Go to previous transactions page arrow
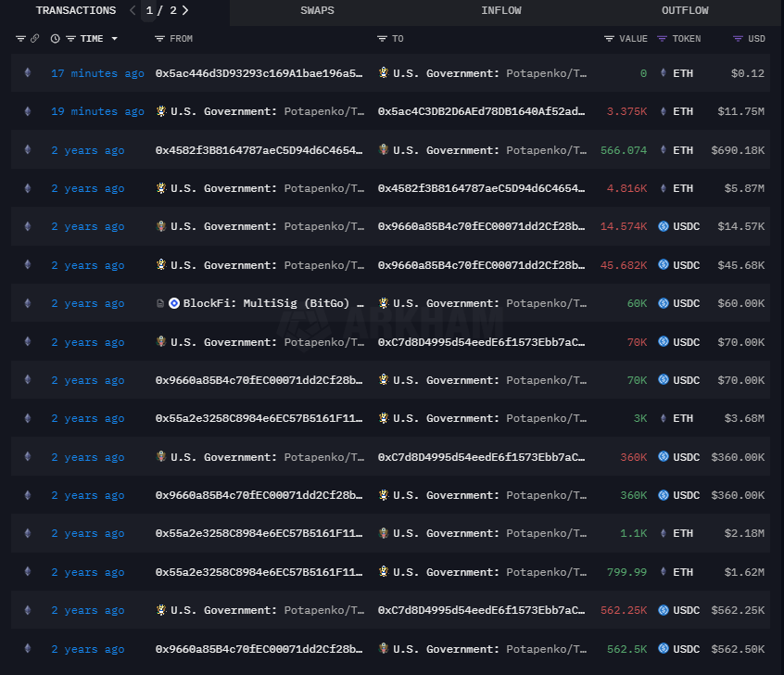This screenshot has height=675, width=784. coord(132,11)
